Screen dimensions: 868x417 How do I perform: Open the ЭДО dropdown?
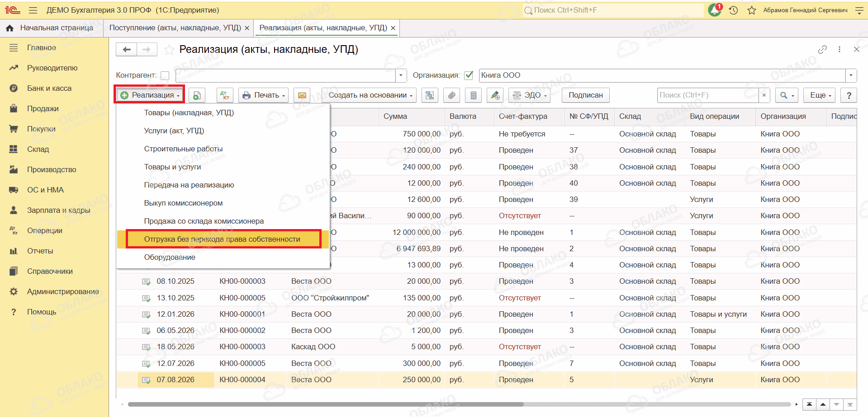point(529,95)
